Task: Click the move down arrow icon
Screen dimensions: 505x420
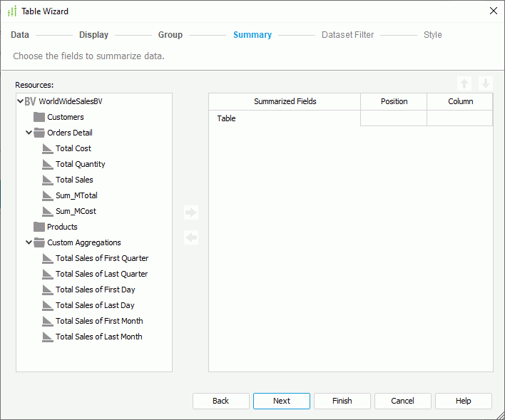Action: point(485,83)
